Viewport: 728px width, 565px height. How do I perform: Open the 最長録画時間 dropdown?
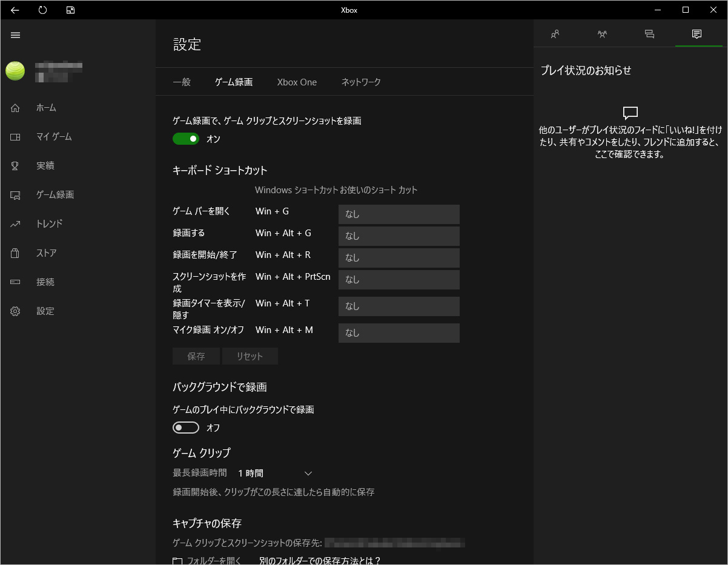tap(275, 473)
